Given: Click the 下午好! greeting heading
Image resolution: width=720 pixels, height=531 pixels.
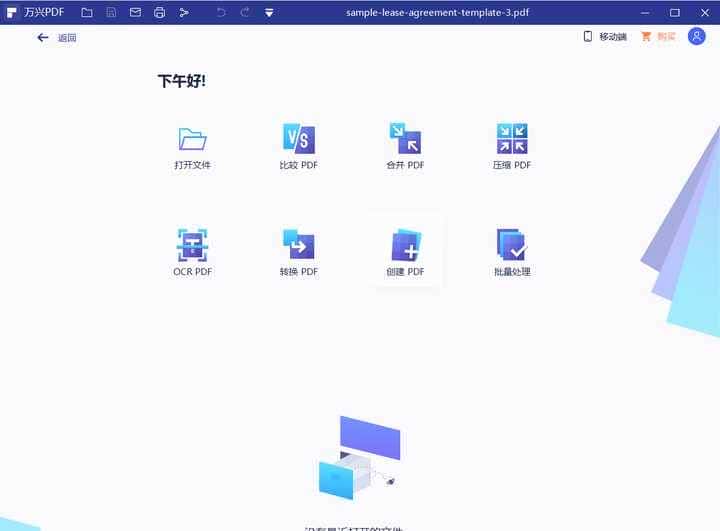Looking at the screenshot, I should (182, 81).
